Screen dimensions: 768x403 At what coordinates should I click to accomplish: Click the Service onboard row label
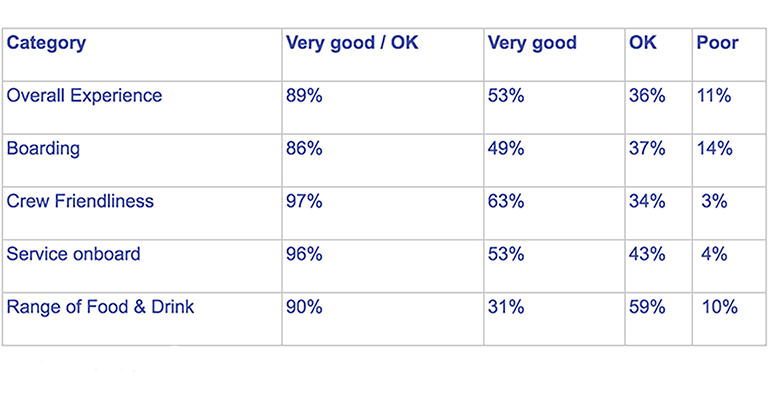[73, 254]
